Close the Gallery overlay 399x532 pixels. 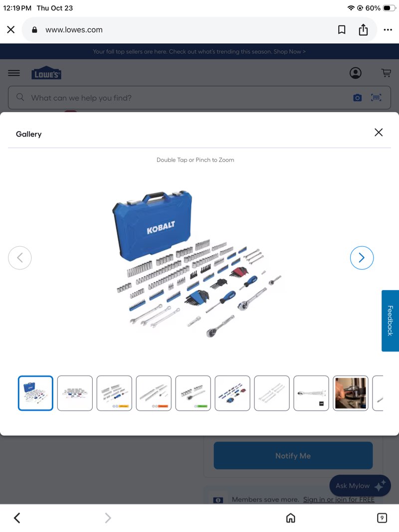(x=379, y=133)
